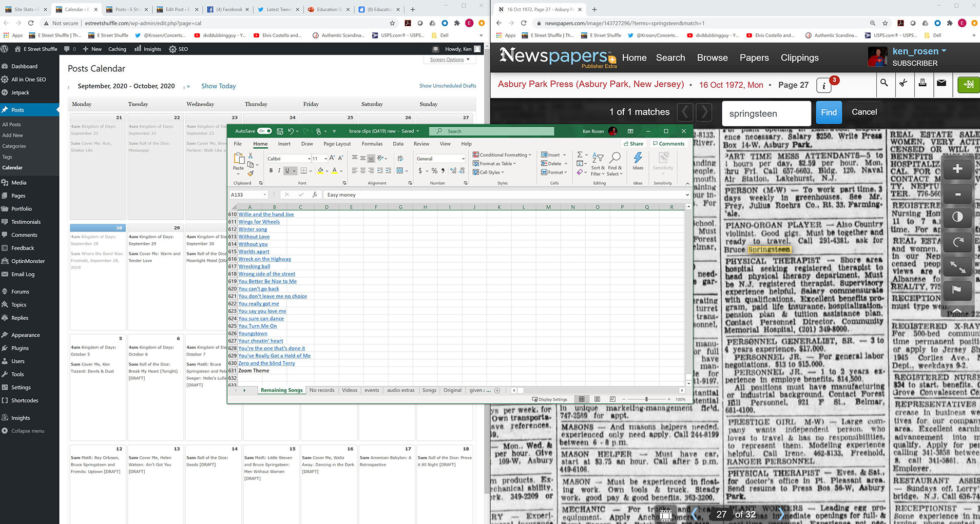Image resolution: width=980 pixels, height=524 pixels.
Task: Open Plugins in WordPress sidebar
Action: [x=20, y=348]
